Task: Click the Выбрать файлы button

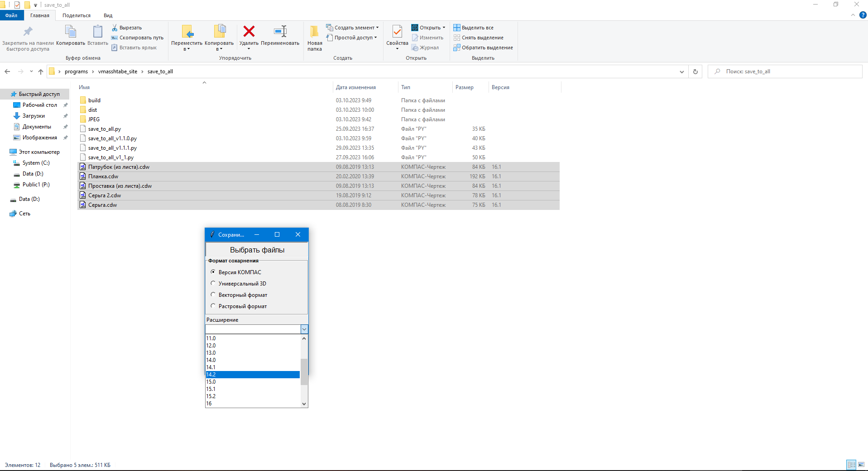Action: (257, 250)
